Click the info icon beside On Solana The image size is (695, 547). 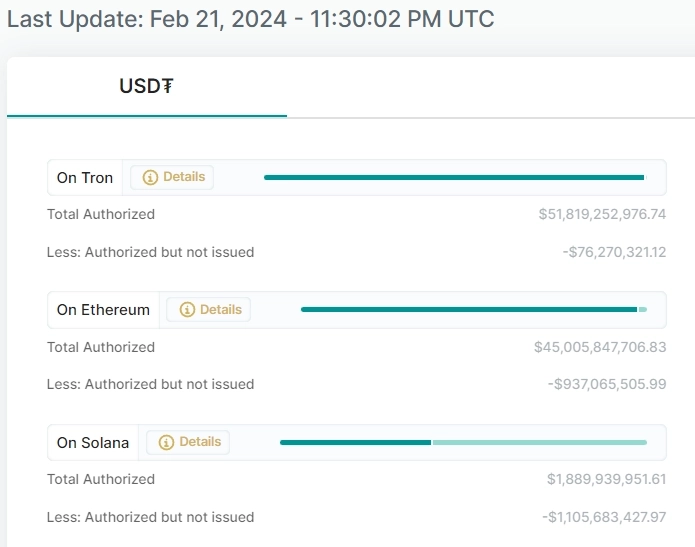[x=166, y=442]
